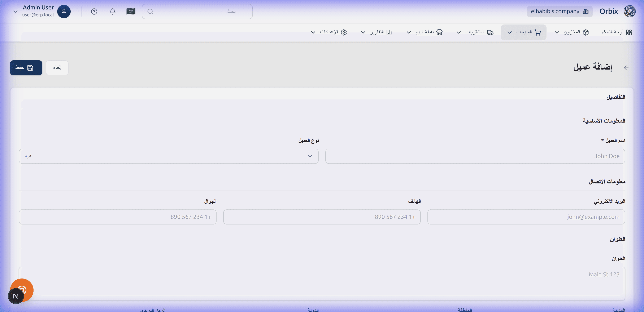644x312 pixels.
Task: Click the الإعدادات gear icon
Action: (x=344, y=32)
